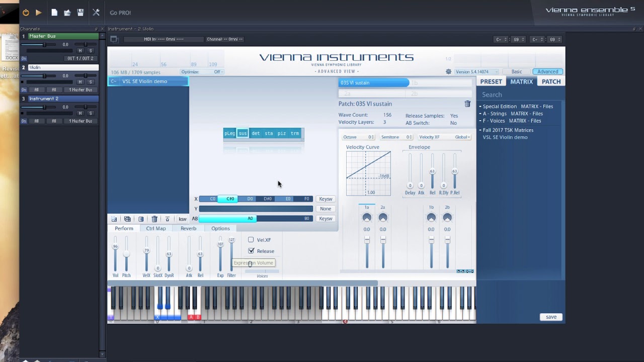
Task: Delete patch with trash icon
Action: tap(467, 104)
